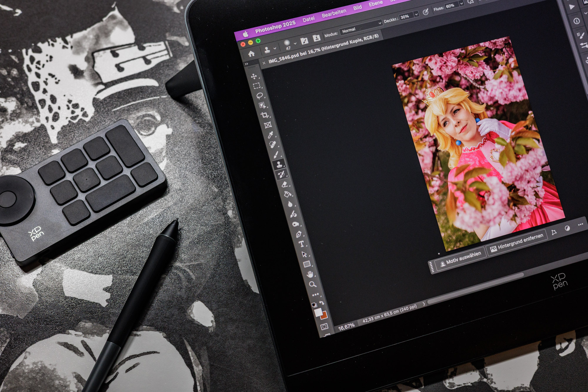Click transform icon on contextual task bar

[554, 232]
